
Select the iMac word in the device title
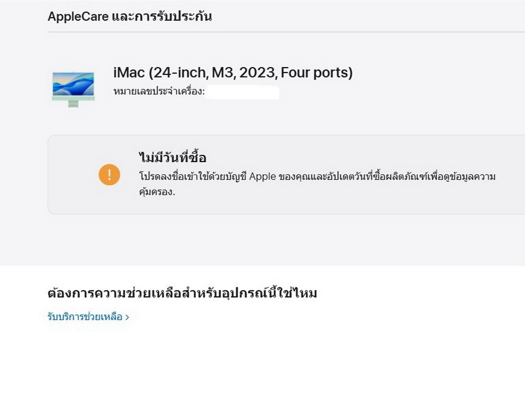coord(129,73)
